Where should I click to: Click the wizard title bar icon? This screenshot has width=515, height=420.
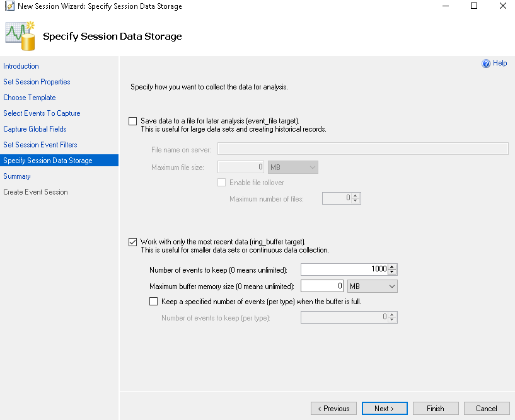(x=9, y=6)
